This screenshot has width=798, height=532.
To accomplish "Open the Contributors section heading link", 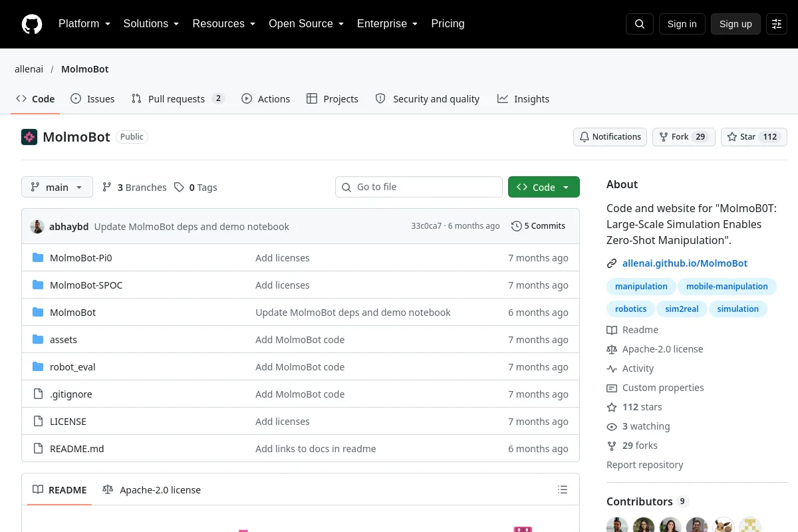I will point(648,501).
